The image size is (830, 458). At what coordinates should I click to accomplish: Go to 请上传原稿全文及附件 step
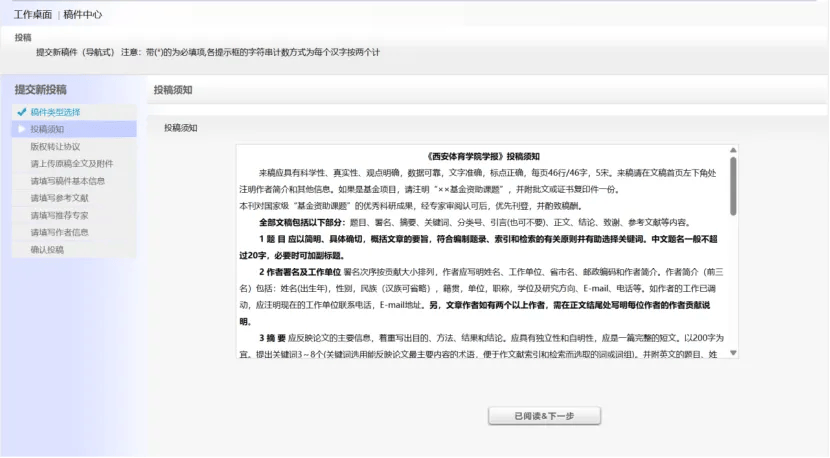point(71,164)
